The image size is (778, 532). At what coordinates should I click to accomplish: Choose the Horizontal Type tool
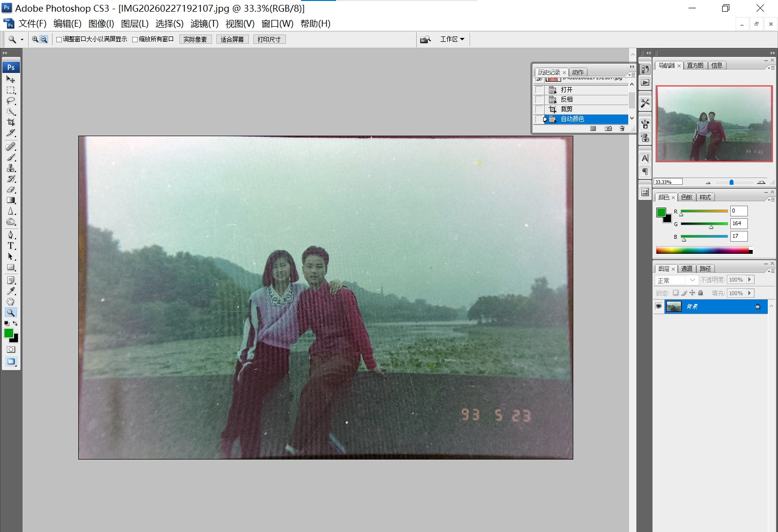point(11,246)
